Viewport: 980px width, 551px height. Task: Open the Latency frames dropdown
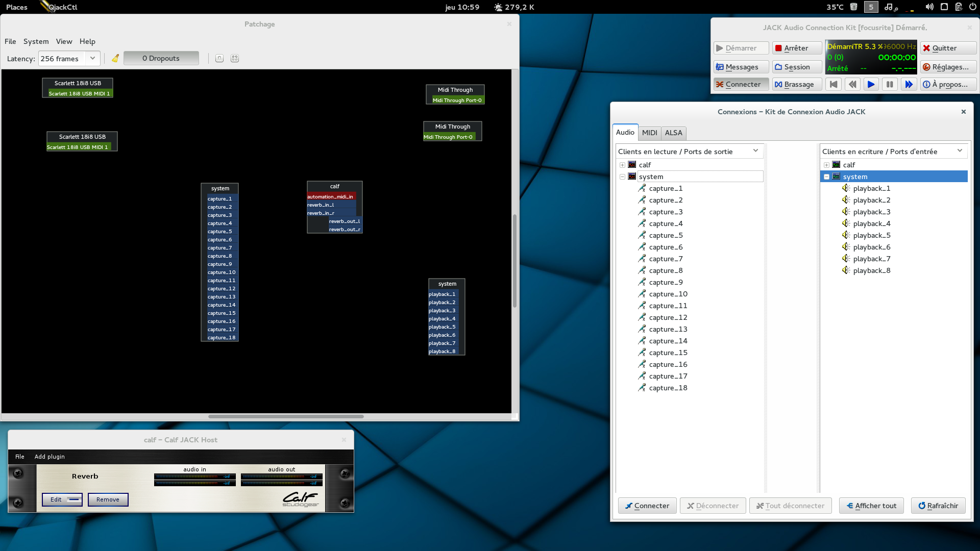[x=92, y=58]
